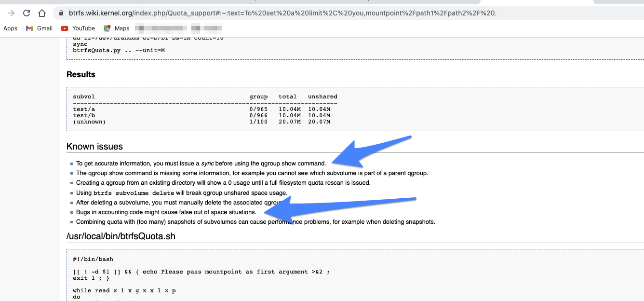Click the issue about accounting code bugs
The height and width of the screenshot is (301, 644).
tap(166, 212)
